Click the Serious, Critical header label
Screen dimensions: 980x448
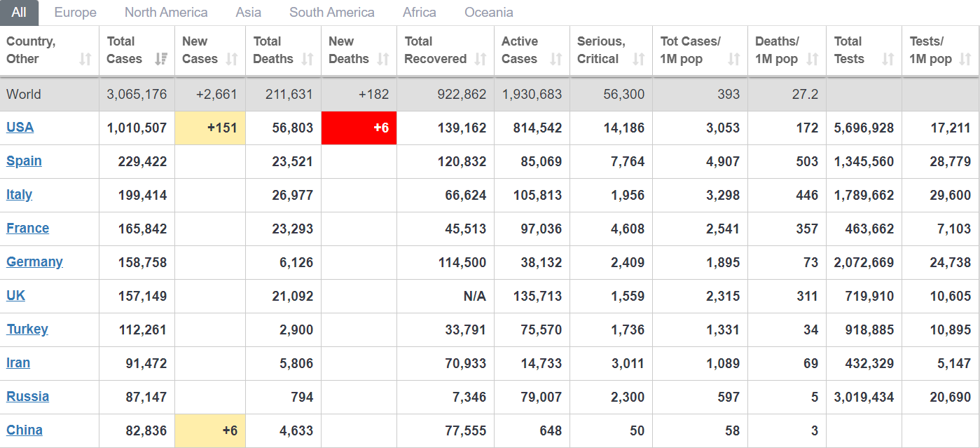[601, 50]
